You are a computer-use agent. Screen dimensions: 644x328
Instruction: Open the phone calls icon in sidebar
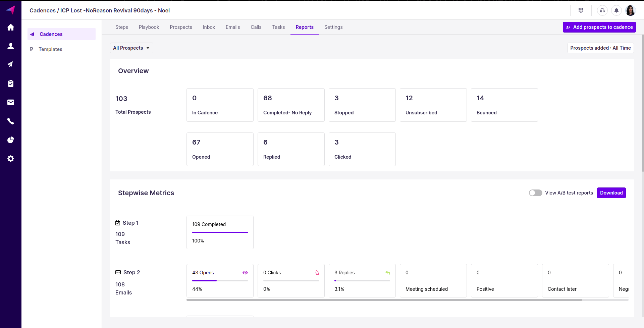[11, 121]
